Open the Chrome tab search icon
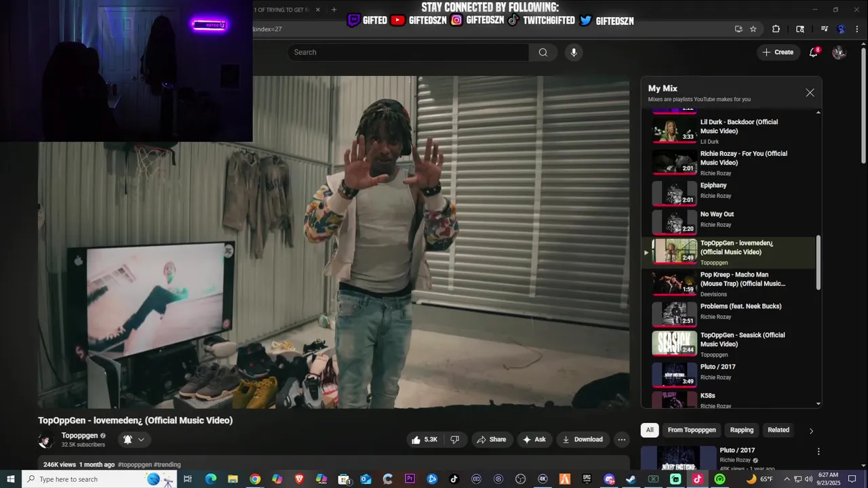Image resolution: width=868 pixels, height=488 pixels. (800, 29)
